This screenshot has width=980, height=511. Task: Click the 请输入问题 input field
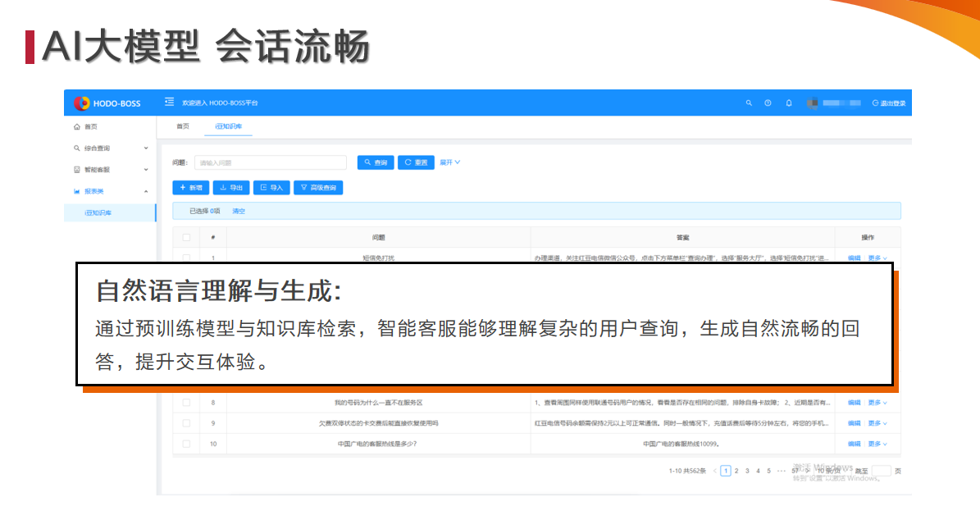point(270,162)
